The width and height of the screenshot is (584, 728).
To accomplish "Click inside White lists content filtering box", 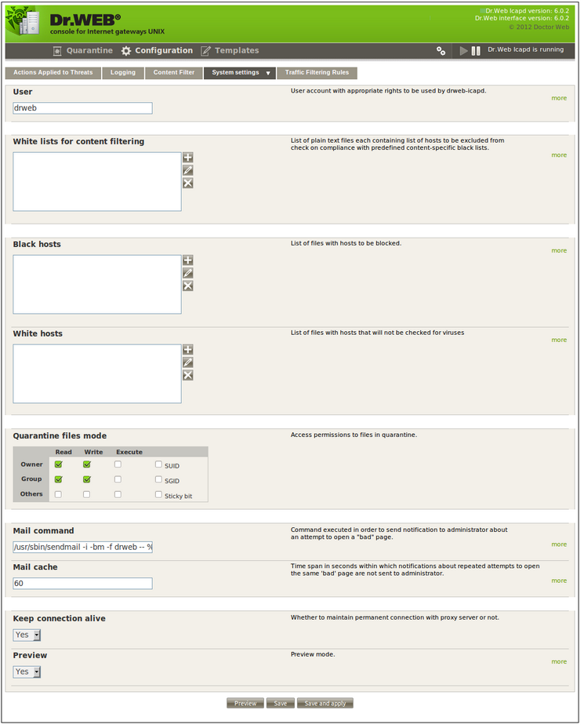I will tap(97, 182).
